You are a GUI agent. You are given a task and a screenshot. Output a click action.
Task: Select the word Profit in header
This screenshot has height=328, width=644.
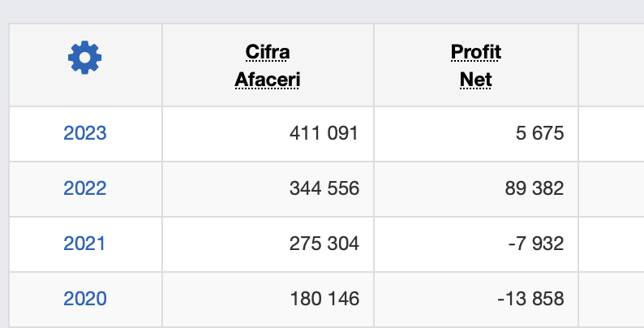[x=476, y=52]
